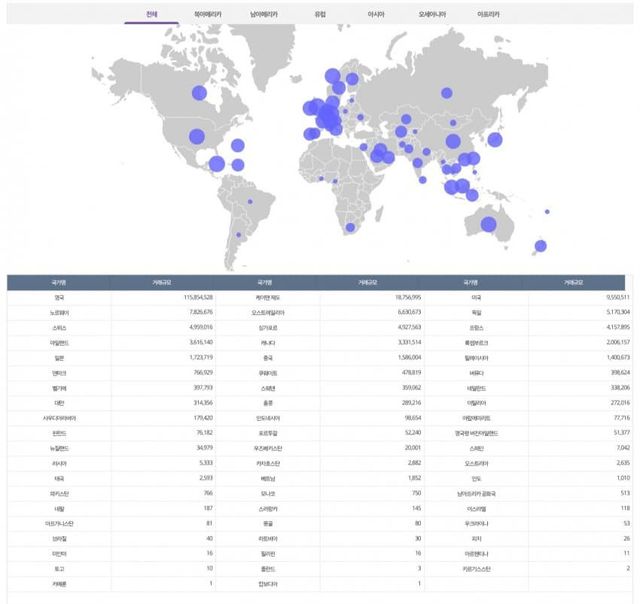This screenshot has width=640, height=604.
Task: Switch to the 아프리카 tab
Action: pos(490,15)
